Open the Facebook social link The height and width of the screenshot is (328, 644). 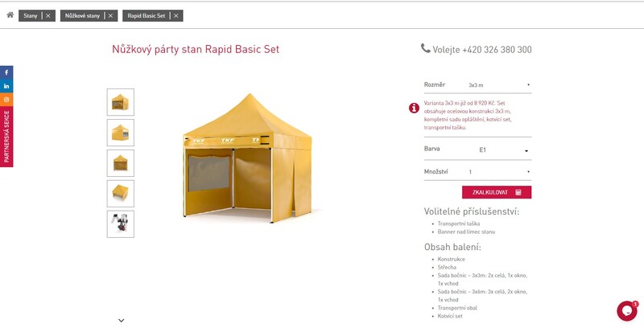[x=6, y=73]
